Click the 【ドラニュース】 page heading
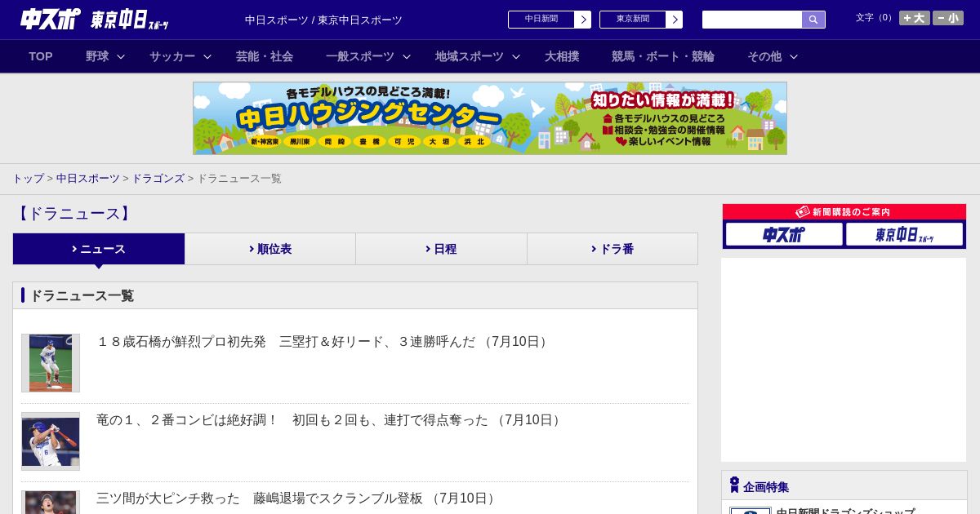This screenshot has width=980, height=514. click(73, 214)
